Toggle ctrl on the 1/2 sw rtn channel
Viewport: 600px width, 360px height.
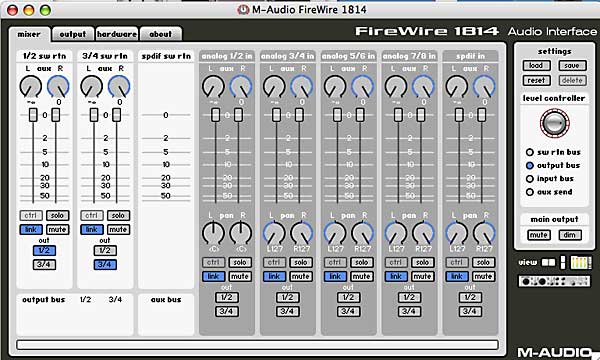(31, 215)
